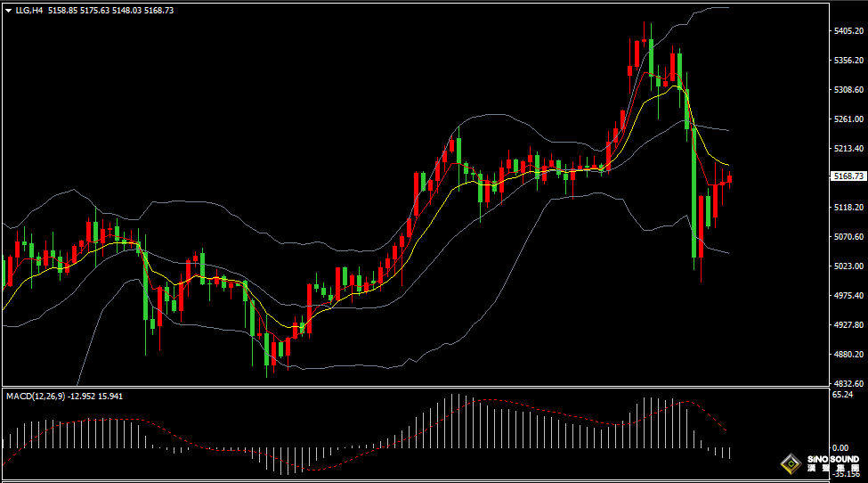868x483 pixels.
Task: Click the 0.00 MACD zero level label
Action: 840,448
